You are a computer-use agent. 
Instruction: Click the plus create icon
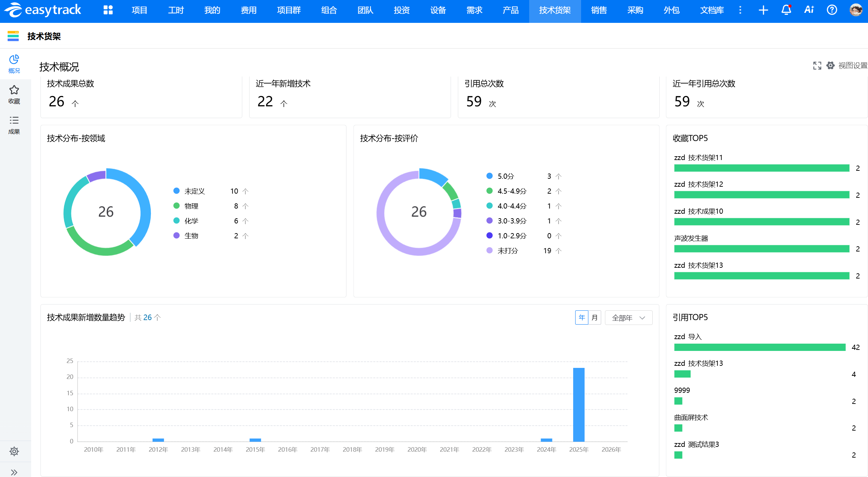(763, 10)
